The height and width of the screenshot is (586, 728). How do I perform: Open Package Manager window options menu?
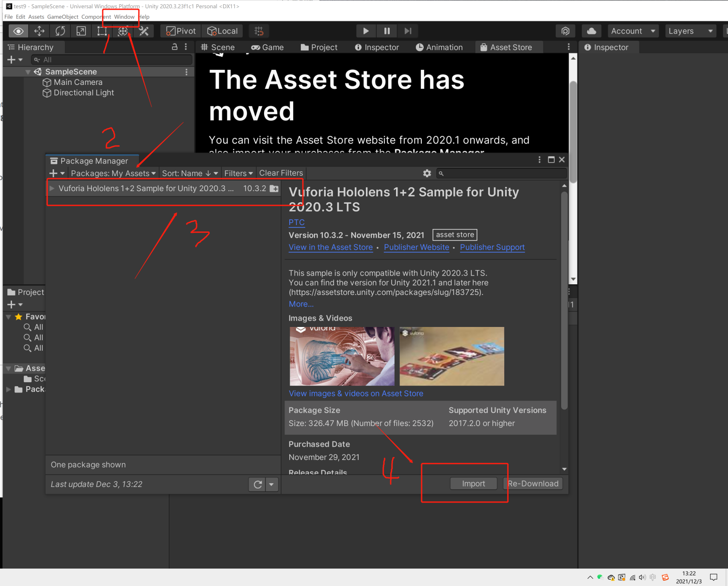click(x=539, y=160)
